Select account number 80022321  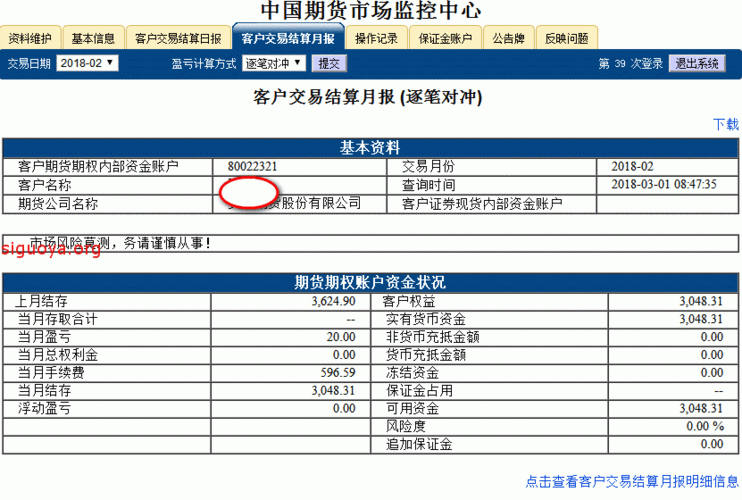tap(252, 167)
